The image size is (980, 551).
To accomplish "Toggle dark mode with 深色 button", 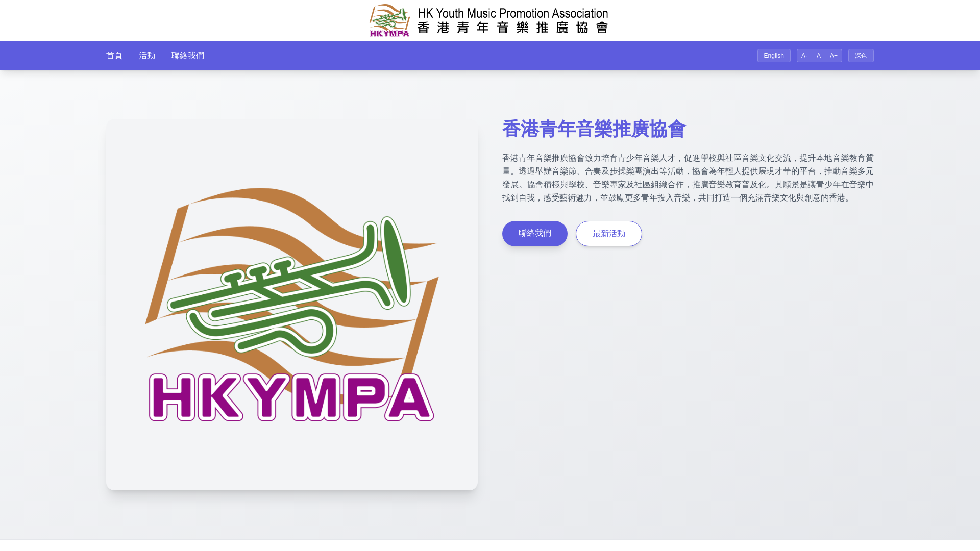I will (x=861, y=56).
